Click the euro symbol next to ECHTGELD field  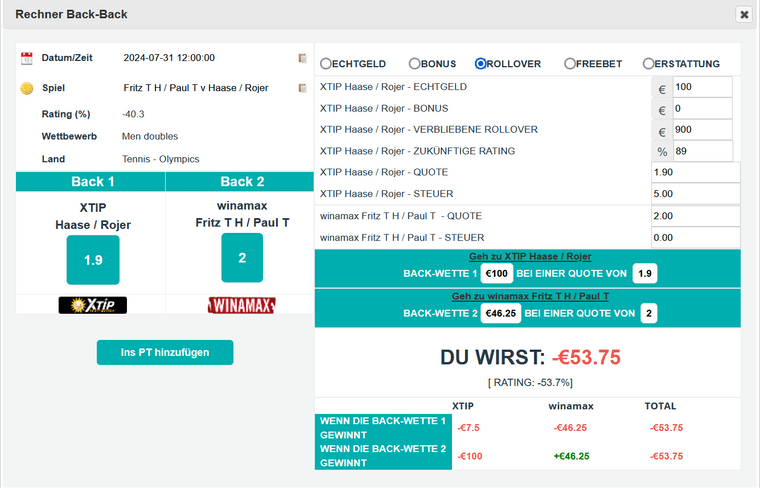(x=662, y=89)
